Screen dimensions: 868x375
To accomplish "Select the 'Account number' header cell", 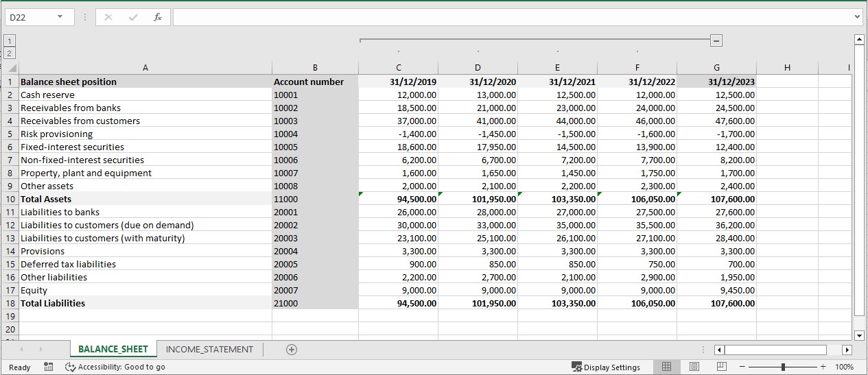I will (315, 82).
